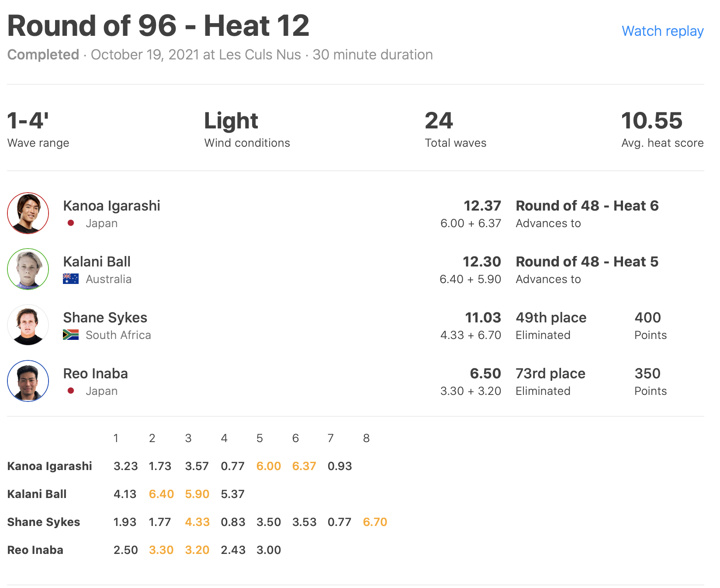Click Kanoa Igarashi's highlighted 6.37 wave score
The image size is (720, 588).
[304, 466]
